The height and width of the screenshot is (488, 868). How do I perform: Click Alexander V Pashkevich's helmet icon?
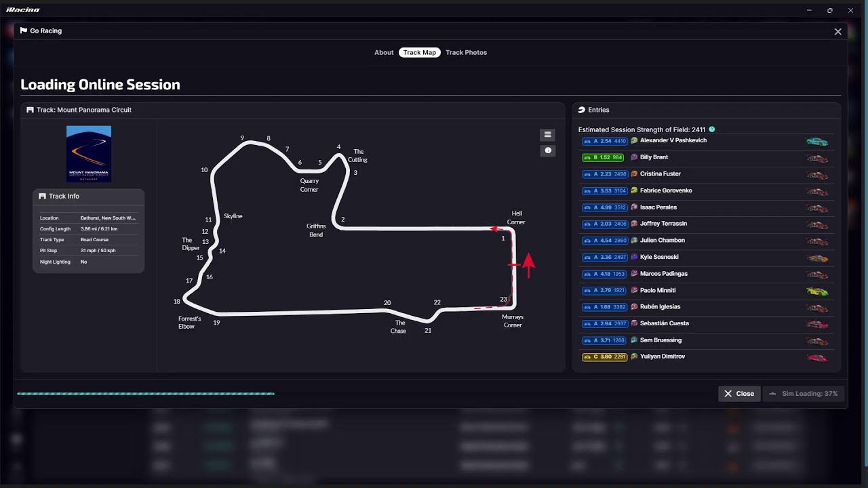click(x=634, y=140)
